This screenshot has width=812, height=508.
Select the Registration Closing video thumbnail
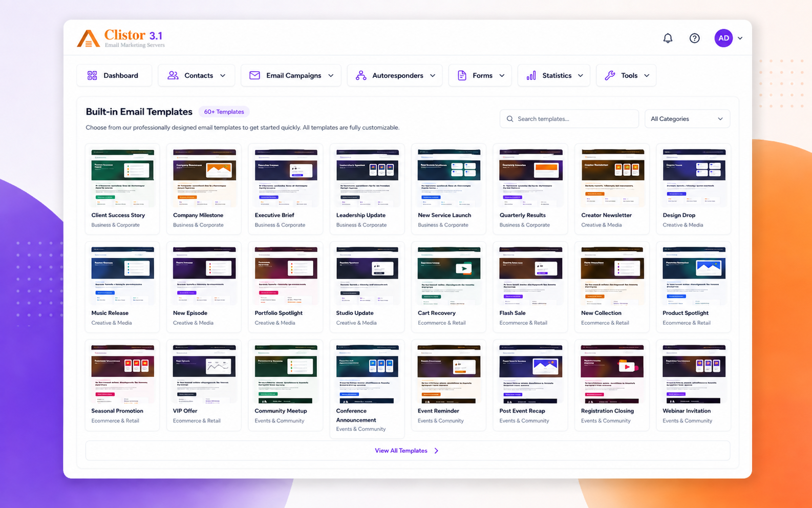pyautogui.click(x=612, y=374)
